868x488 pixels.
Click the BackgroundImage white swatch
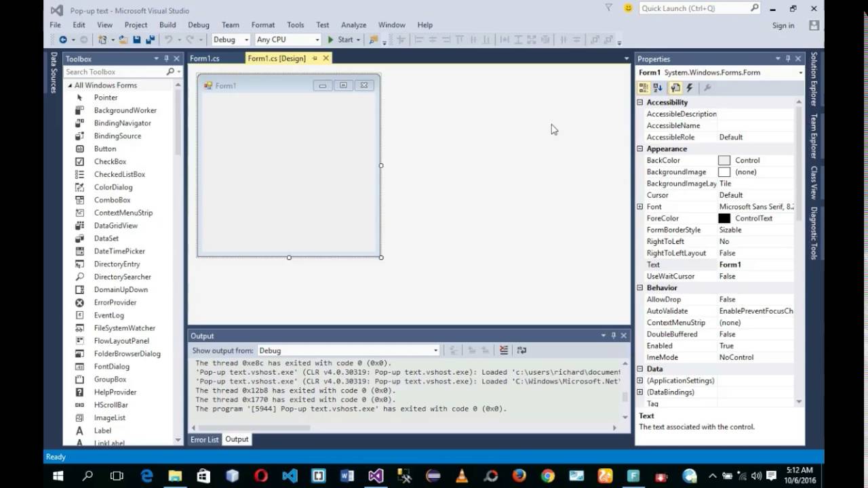(724, 172)
